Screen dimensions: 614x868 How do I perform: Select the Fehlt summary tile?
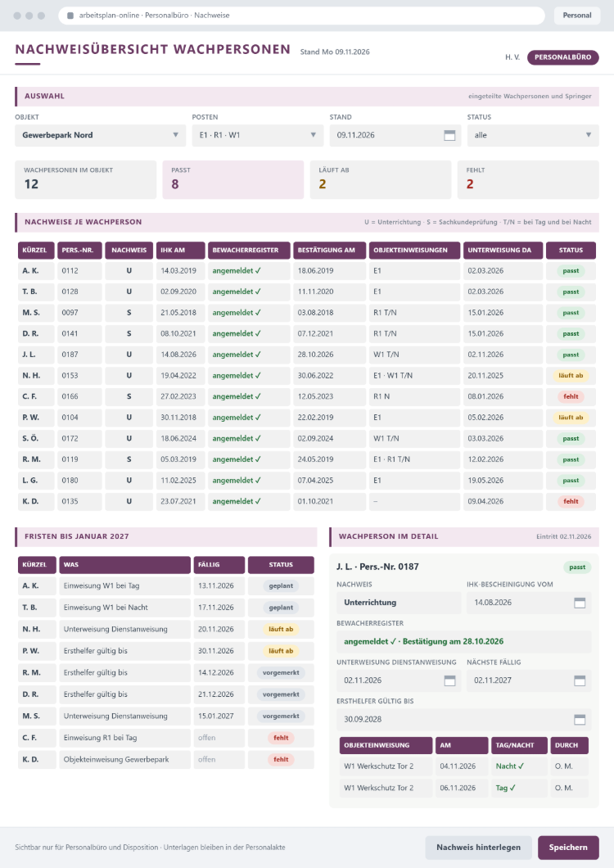pos(527,179)
